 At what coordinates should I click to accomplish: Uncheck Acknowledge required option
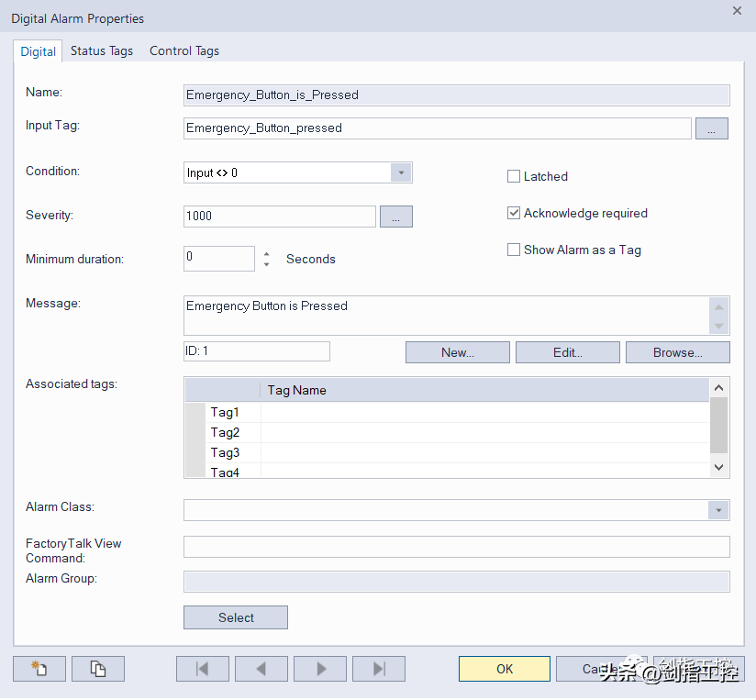pyautogui.click(x=514, y=213)
